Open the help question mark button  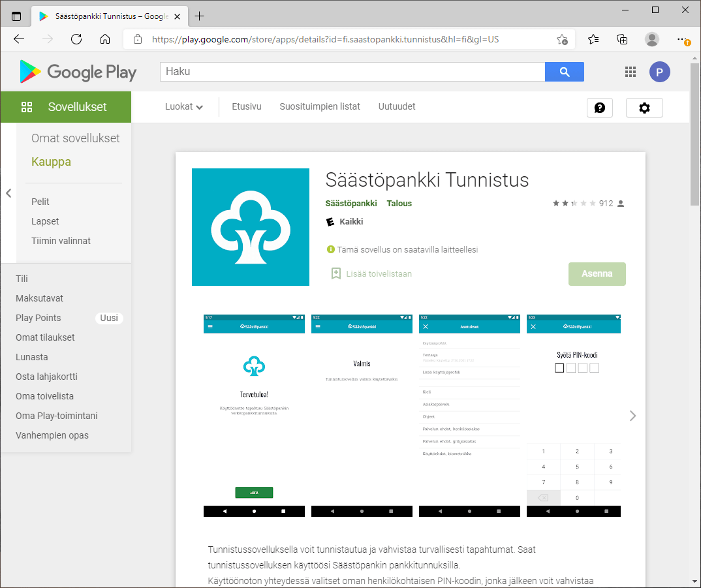600,108
